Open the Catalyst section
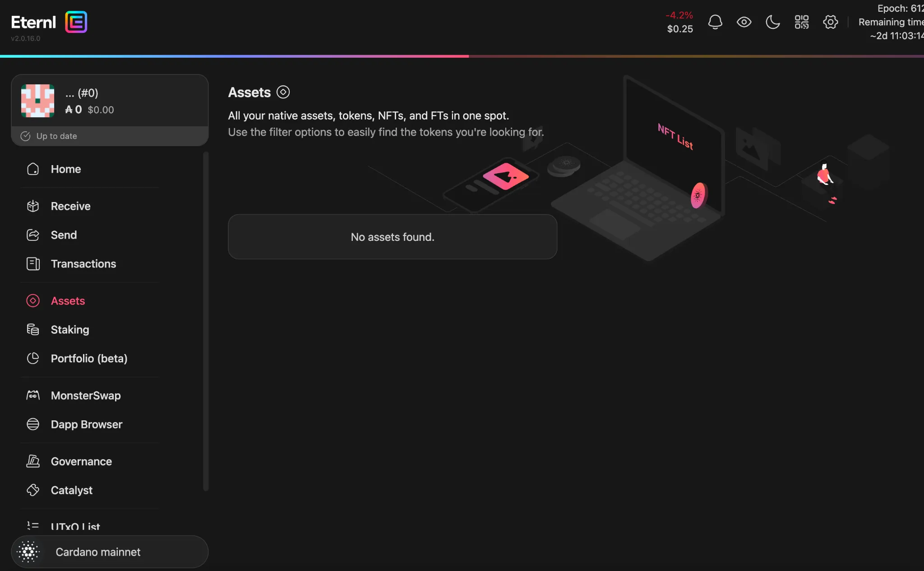The image size is (924, 571). tap(71, 490)
